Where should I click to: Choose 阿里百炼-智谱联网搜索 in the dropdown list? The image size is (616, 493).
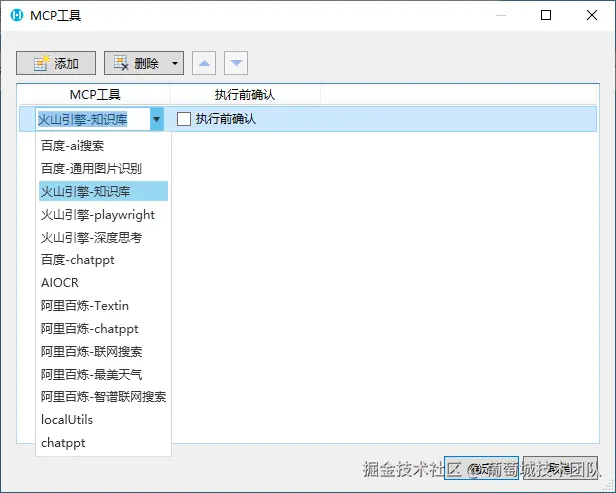pyautogui.click(x=103, y=397)
